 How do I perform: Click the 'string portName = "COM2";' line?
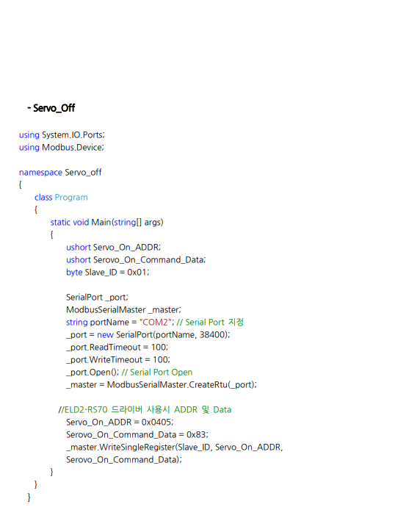[x=120, y=323]
